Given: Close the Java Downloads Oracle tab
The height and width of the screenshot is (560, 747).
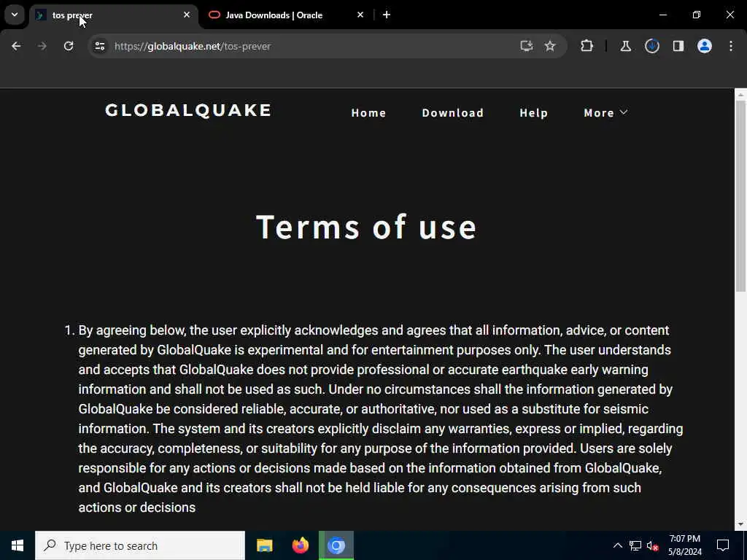Looking at the screenshot, I should pyautogui.click(x=360, y=15).
